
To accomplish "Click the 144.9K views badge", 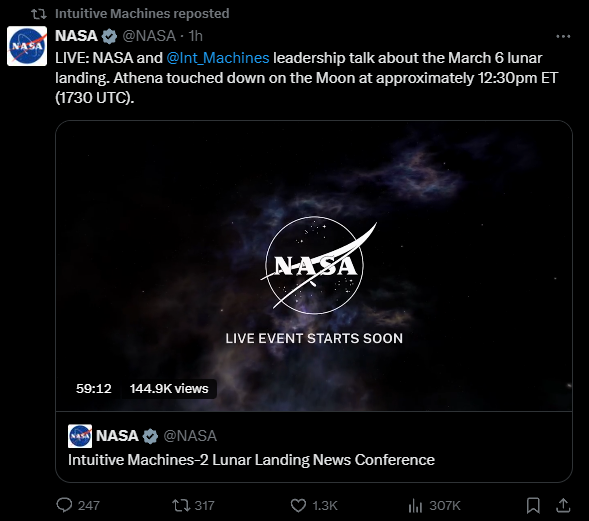I will (169, 388).
